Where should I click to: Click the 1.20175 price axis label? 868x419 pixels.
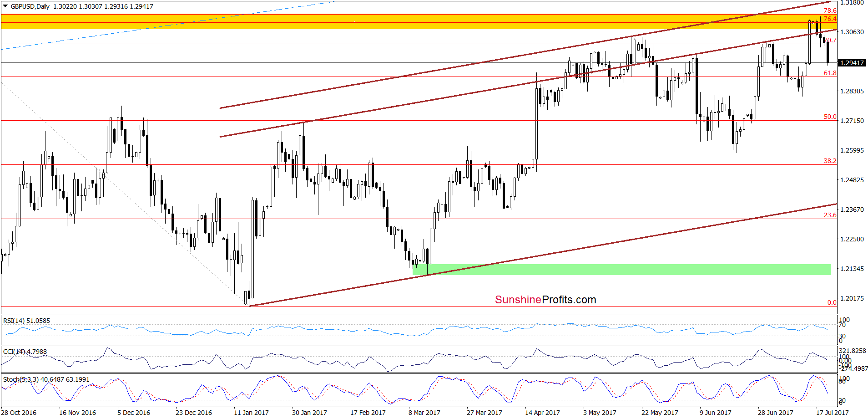pyautogui.click(x=852, y=298)
